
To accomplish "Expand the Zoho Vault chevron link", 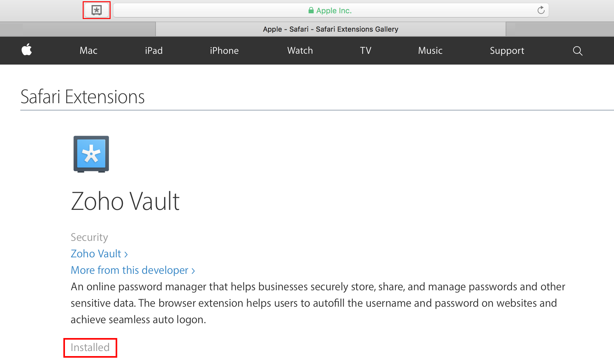I will coord(126,254).
